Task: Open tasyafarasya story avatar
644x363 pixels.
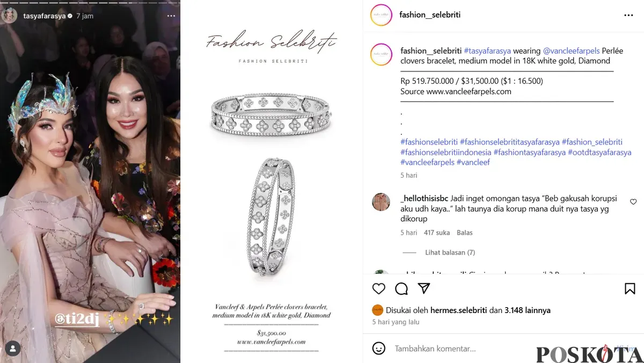Action: (x=11, y=16)
